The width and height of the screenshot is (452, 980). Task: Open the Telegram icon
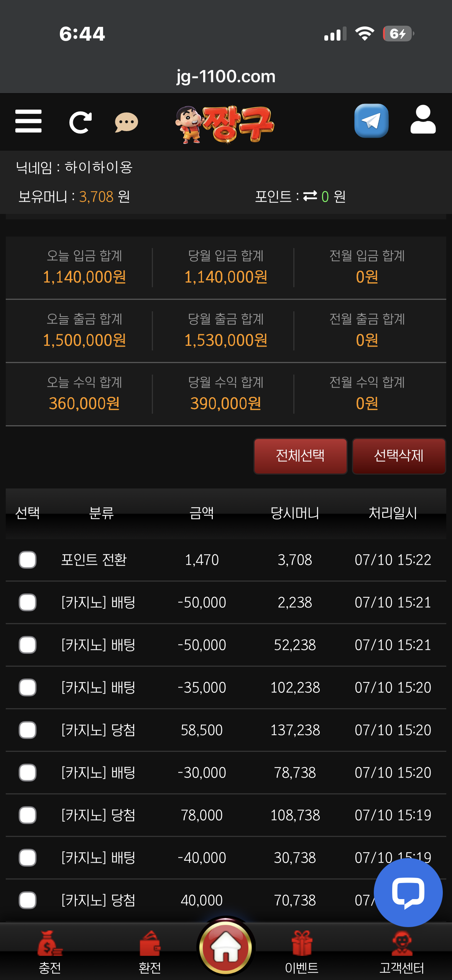[371, 121]
